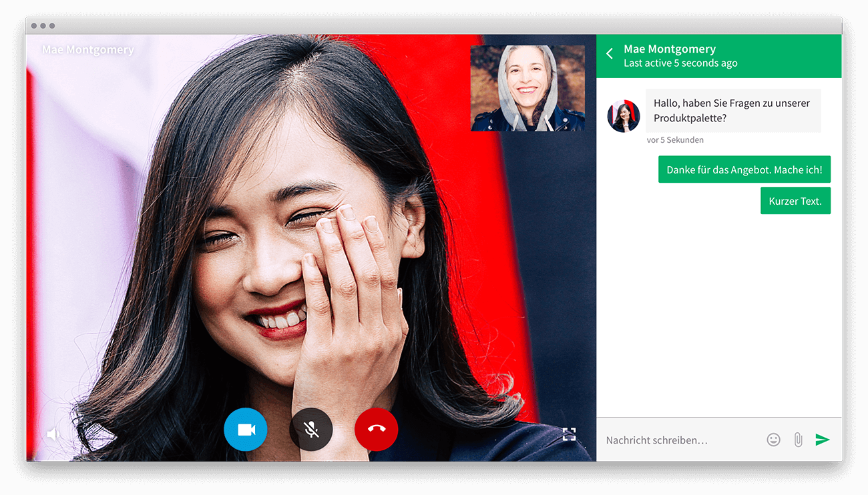Viewport: 868px width, 495px height.
Task: Attach a file with the paperclip icon
Action: [798, 440]
